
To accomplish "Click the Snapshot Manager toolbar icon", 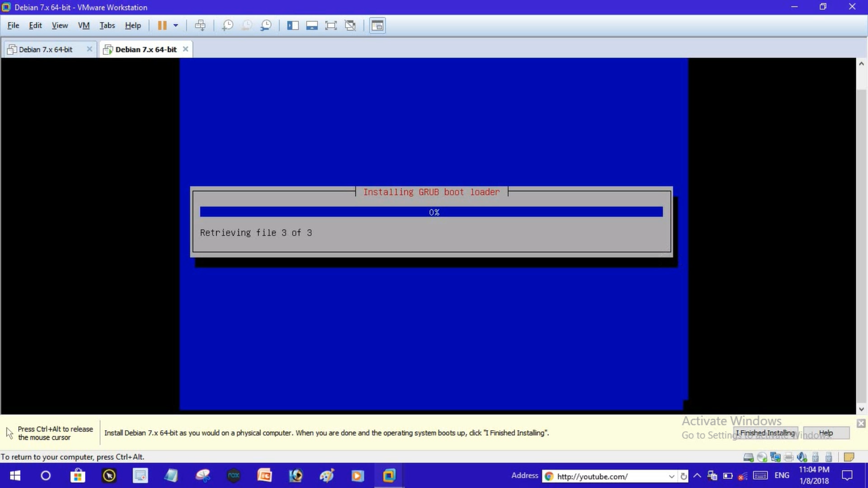I will tap(266, 25).
